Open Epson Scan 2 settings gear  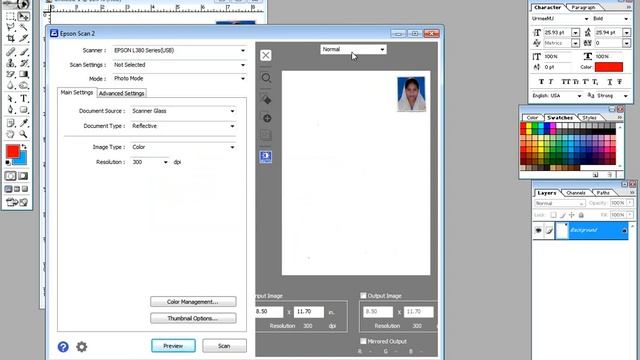pyautogui.click(x=82, y=347)
